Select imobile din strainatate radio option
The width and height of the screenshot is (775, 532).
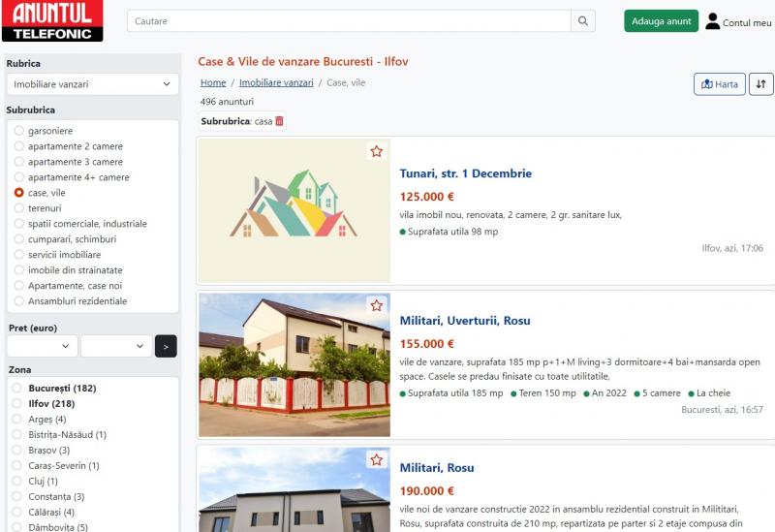point(18,270)
